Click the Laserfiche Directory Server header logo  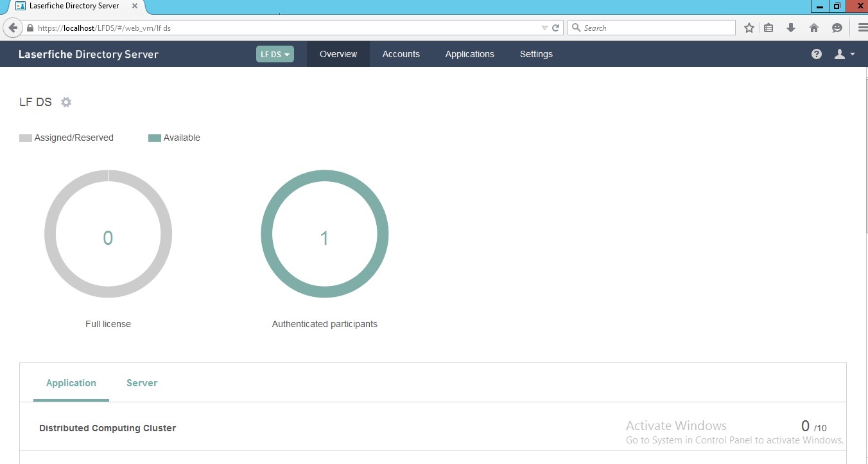(x=89, y=54)
